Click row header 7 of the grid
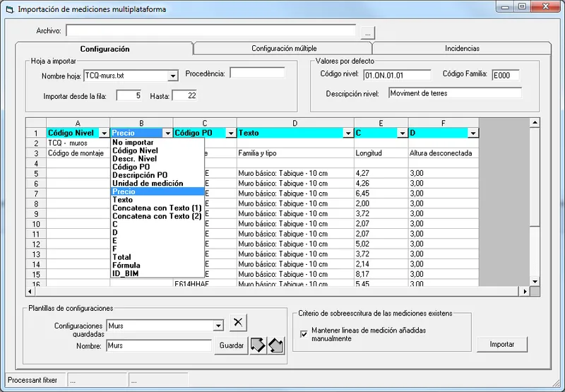Image resolution: width=565 pixels, height=392 pixels. tap(36, 194)
